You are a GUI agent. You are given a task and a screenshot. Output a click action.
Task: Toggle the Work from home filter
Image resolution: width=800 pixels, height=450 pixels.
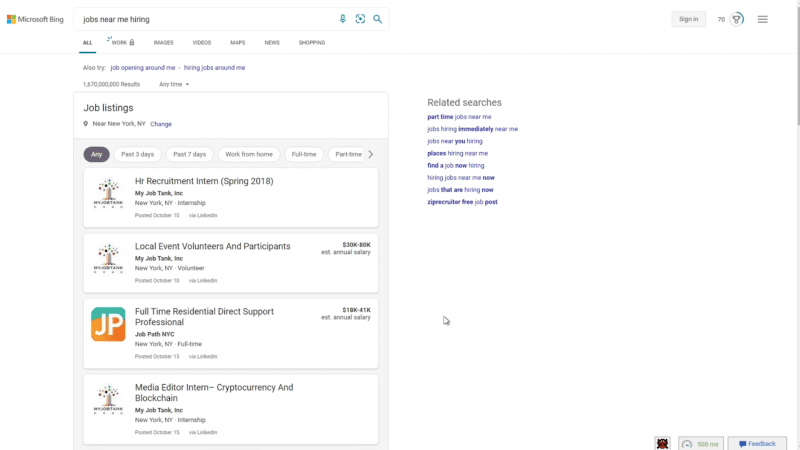coord(249,154)
